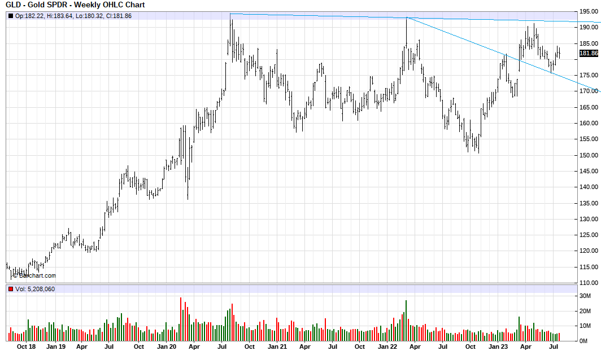Click the 170.00 price axis label

(x=589, y=91)
